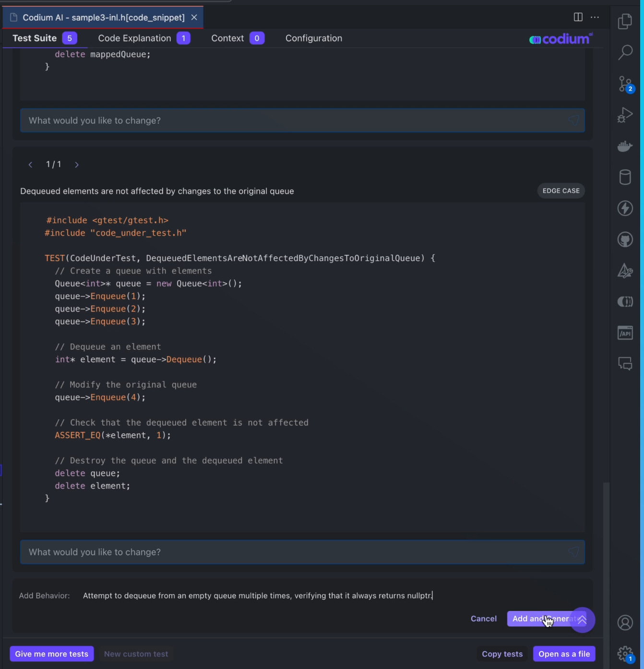The height and width of the screenshot is (669, 644).
Task: Open the Docker view
Action: coord(625,146)
